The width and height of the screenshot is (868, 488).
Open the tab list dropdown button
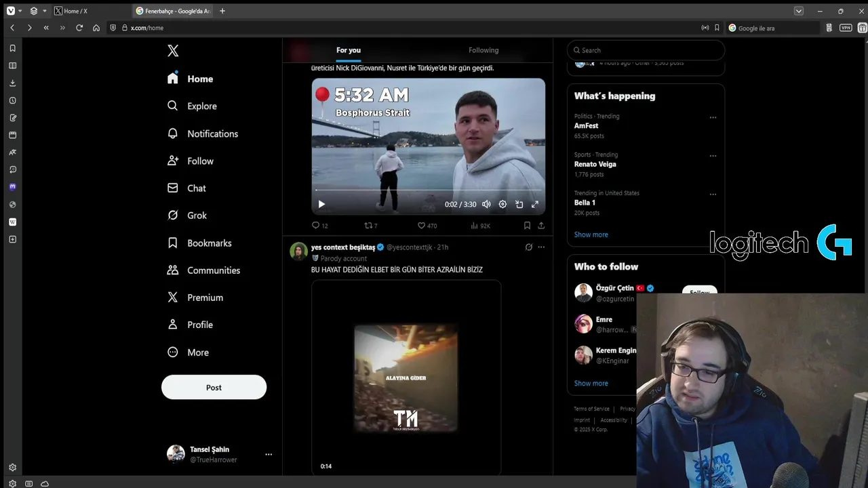point(799,11)
